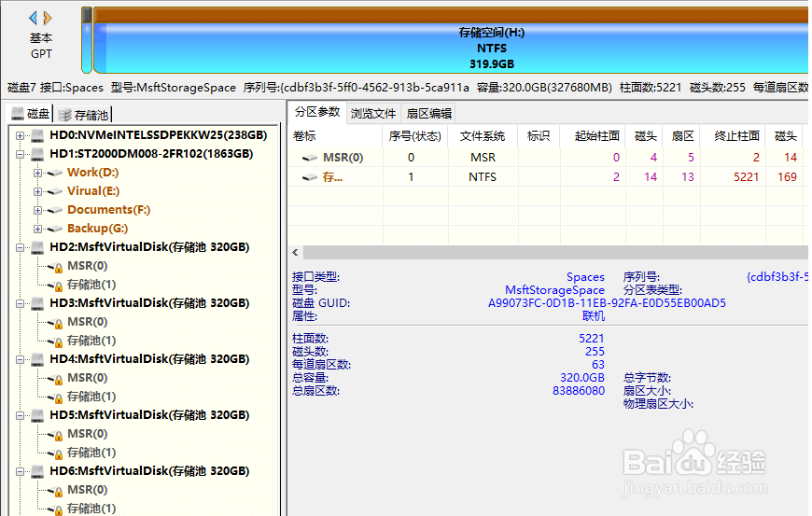812x516 pixels.
Task: Collapse the HD3 MsftVirtualDisk node
Action: point(20,303)
